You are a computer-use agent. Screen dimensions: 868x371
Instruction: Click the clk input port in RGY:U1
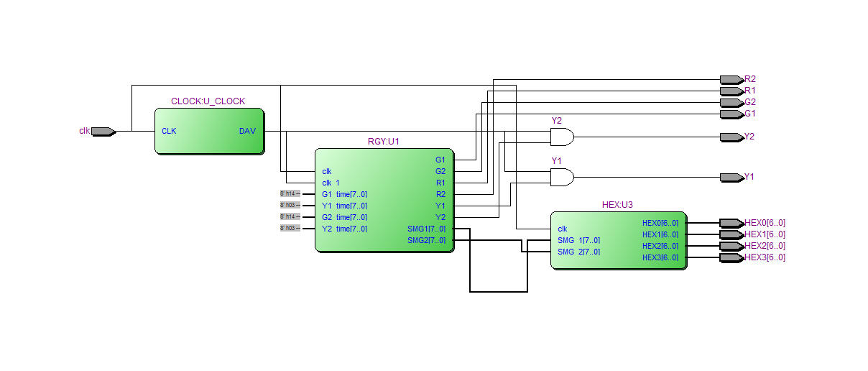(x=327, y=171)
